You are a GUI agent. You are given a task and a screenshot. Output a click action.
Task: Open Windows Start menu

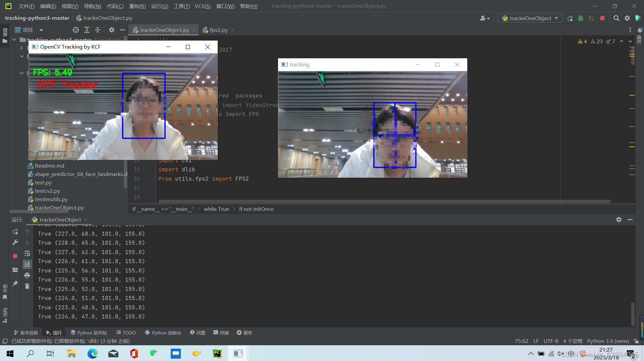(x=10, y=353)
